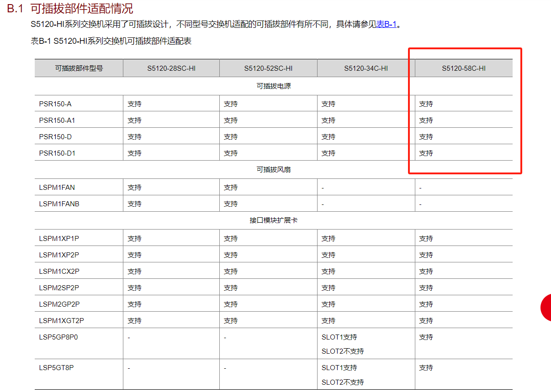Click 支持 for LSPM2GP2P under S5120-58C-HI
This screenshot has width=551, height=392.
(426, 304)
